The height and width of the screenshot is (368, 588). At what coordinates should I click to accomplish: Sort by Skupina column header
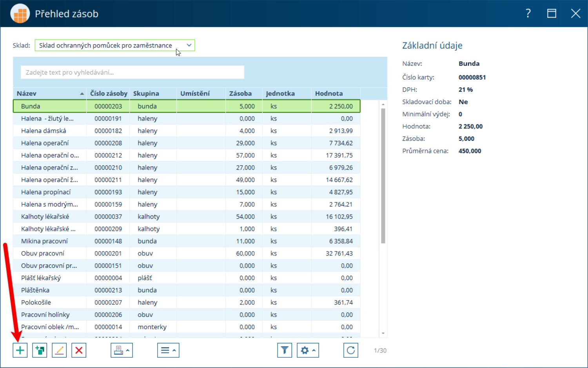[x=153, y=93]
